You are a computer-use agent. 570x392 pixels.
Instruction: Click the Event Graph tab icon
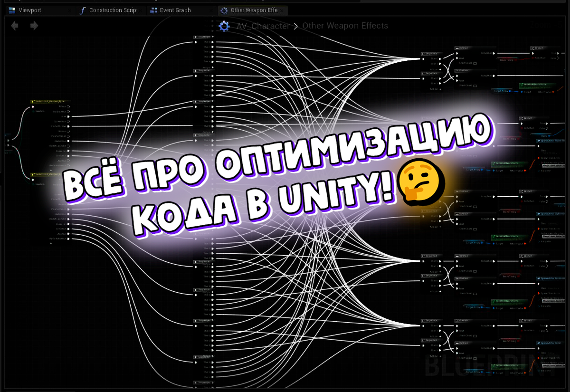153,10
